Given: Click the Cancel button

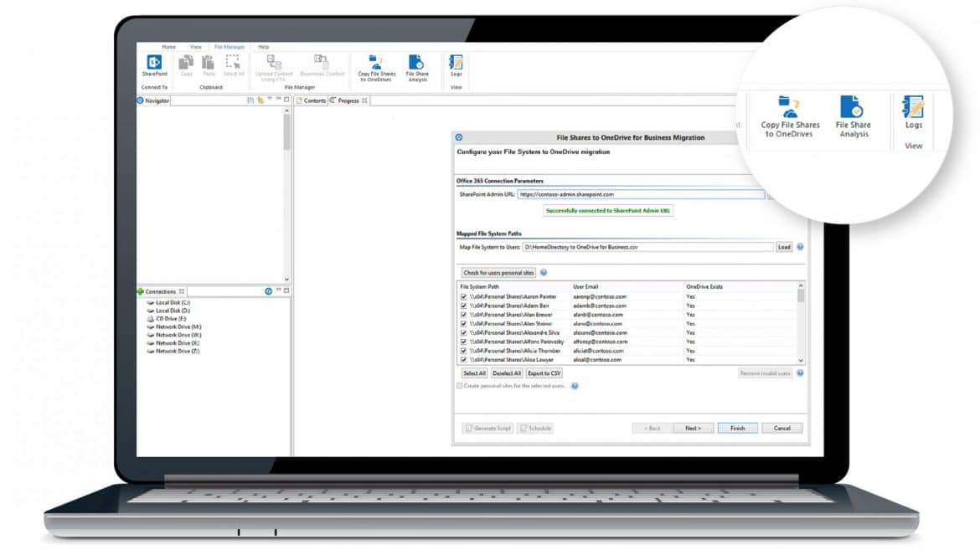Looking at the screenshot, I should [781, 429].
